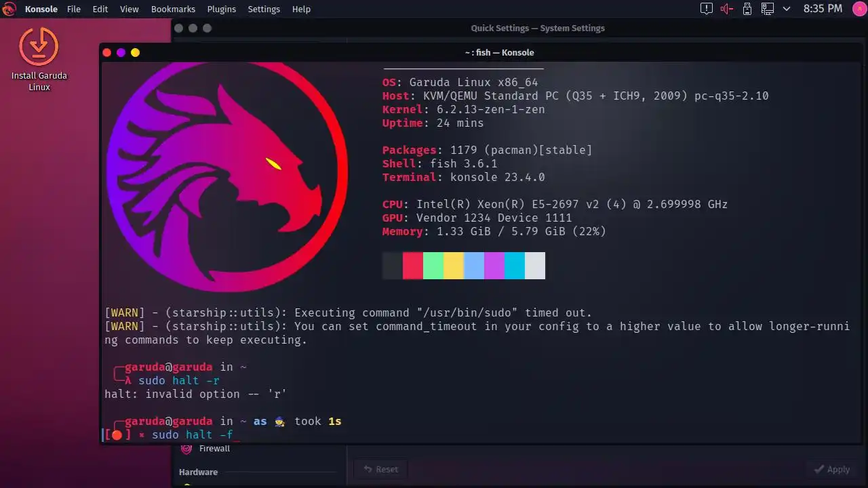Click the pink user icon in panel
The width and height of the screenshot is (868, 488).
(x=859, y=9)
